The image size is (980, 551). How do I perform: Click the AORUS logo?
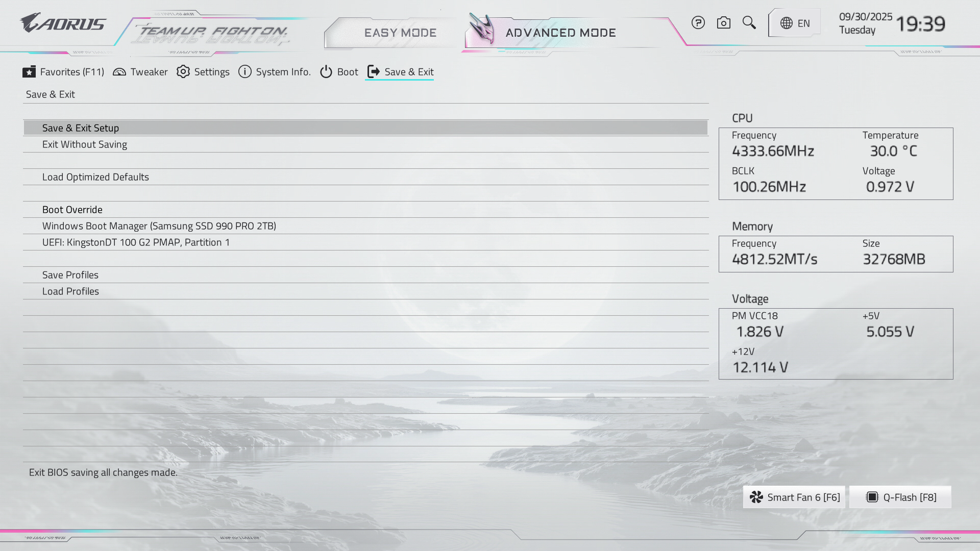(63, 23)
